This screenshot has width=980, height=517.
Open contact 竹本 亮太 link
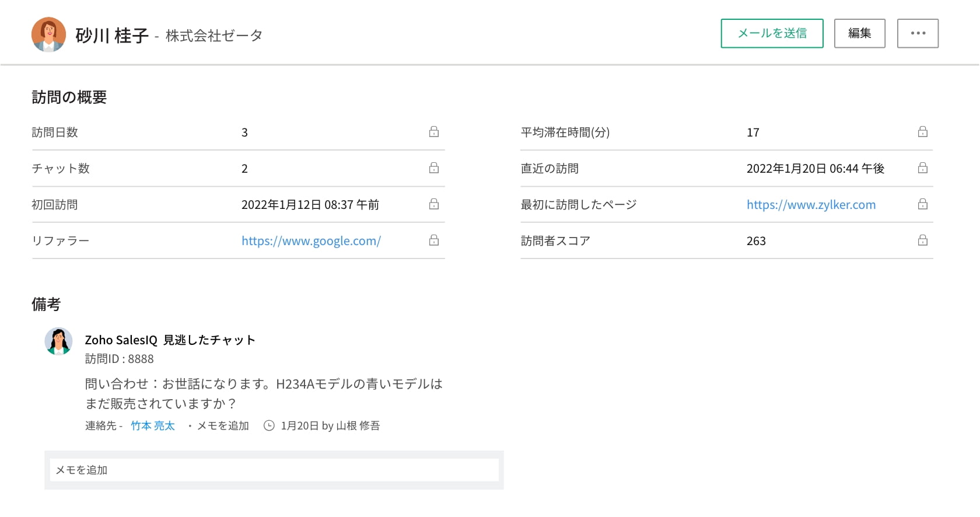[x=153, y=426]
